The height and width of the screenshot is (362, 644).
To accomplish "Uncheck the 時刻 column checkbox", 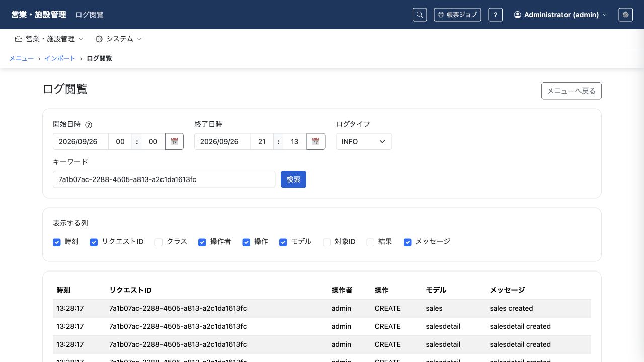I will point(57,242).
